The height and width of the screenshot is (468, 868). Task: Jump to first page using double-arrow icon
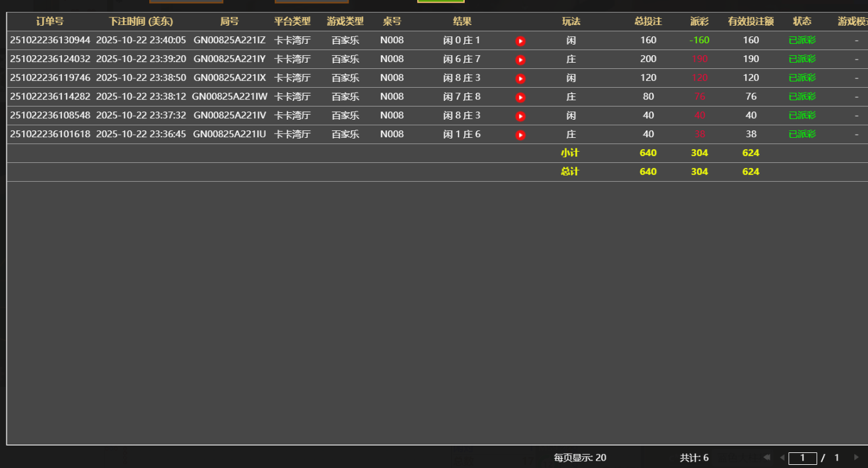(x=766, y=457)
